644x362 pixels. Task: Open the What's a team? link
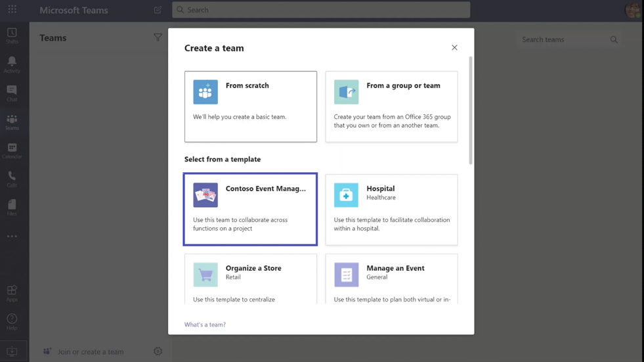(205, 325)
